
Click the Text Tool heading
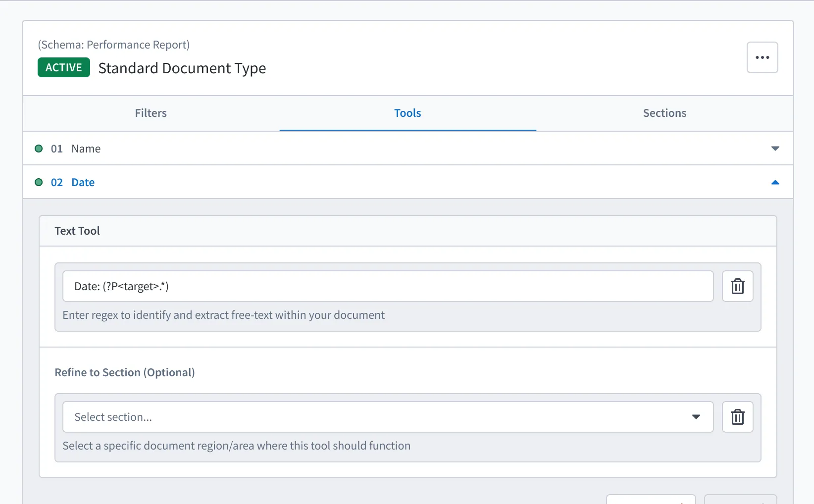point(77,231)
